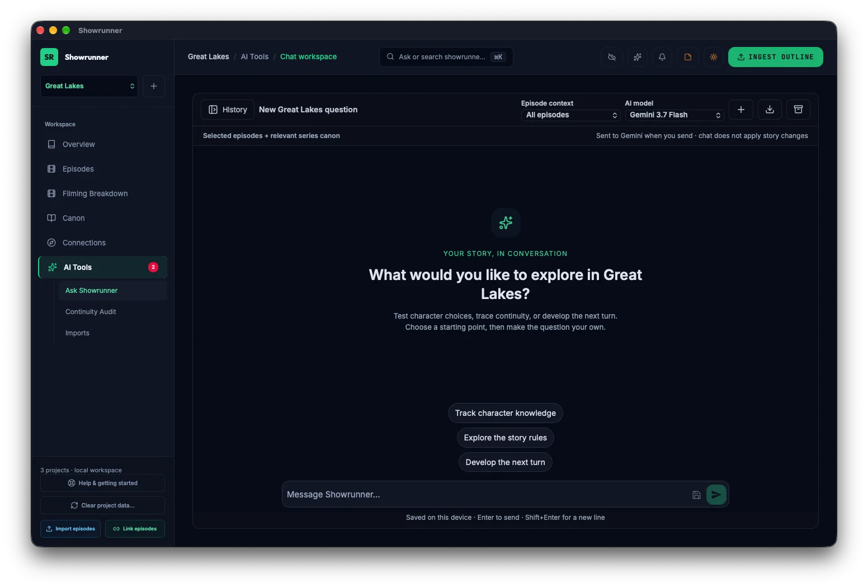The image size is (868, 588).
Task: Download the chat using the export icon
Action: point(770,110)
